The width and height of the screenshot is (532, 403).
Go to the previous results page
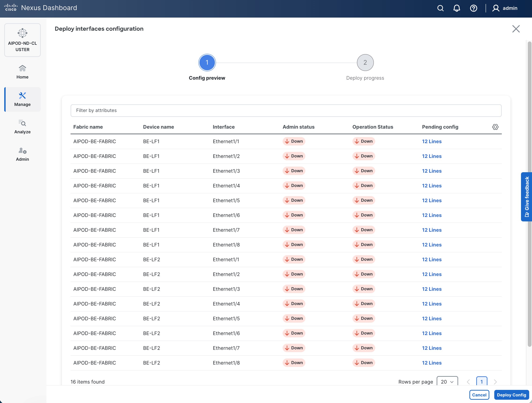(468, 382)
